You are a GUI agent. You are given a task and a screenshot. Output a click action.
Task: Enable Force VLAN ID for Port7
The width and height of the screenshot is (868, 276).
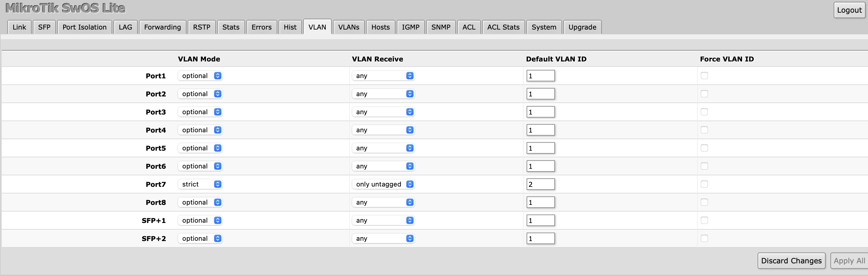click(x=704, y=184)
